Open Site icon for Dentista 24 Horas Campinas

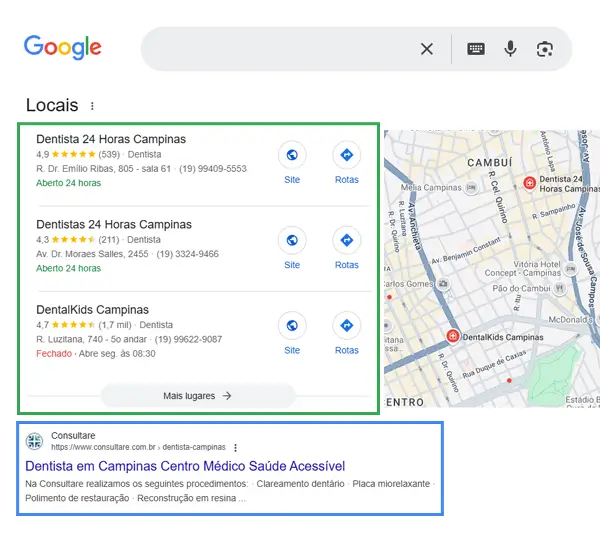(292, 155)
